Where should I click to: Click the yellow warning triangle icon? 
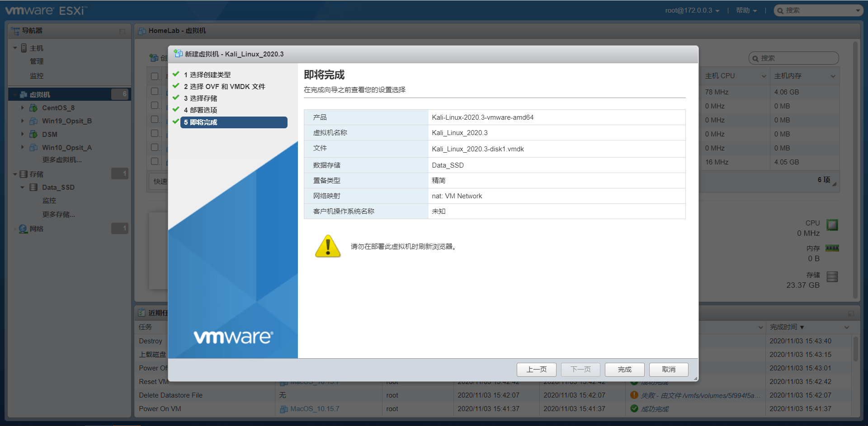coord(328,246)
